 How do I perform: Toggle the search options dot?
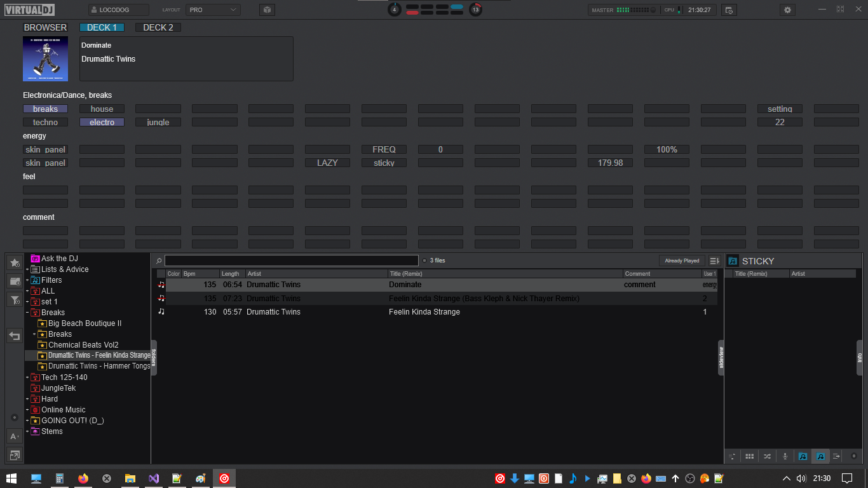click(x=424, y=261)
